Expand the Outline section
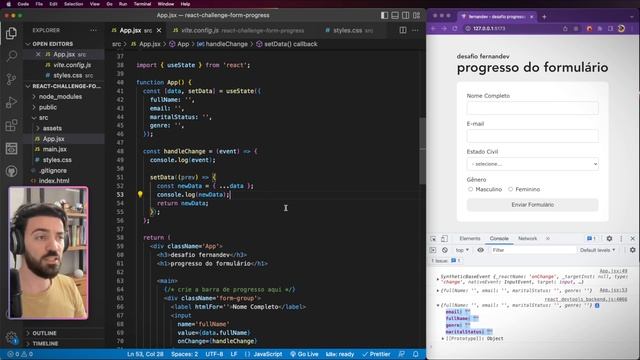640x360 pixels. 44,333
